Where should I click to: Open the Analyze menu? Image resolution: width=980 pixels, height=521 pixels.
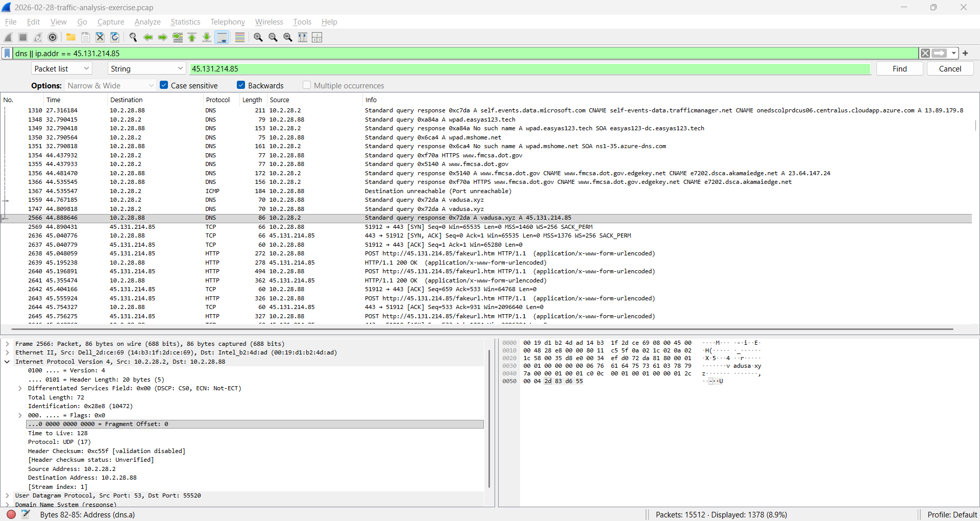pyautogui.click(x=148, y=22)
